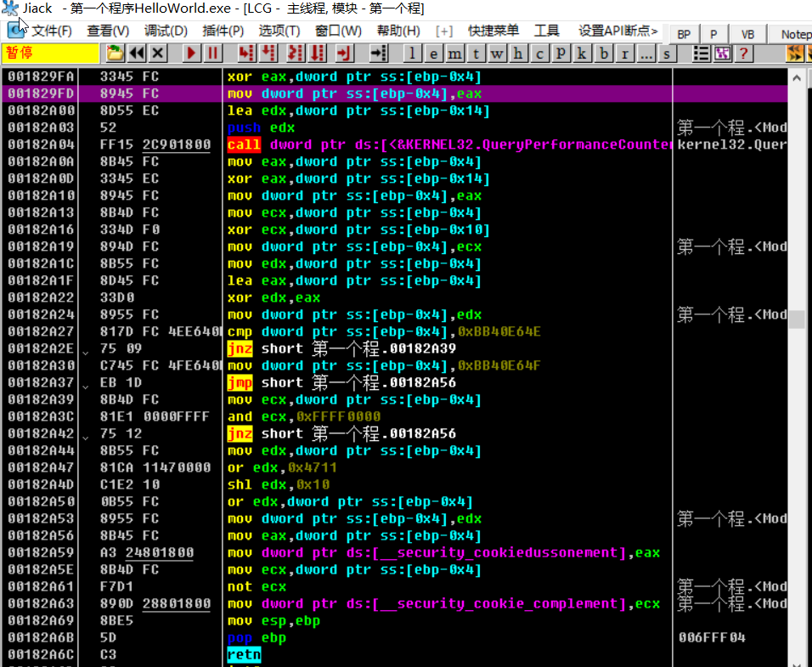Screen dimensions: 812x667
Task: Open the 设置API断点> menu
Action: [617, 31]
